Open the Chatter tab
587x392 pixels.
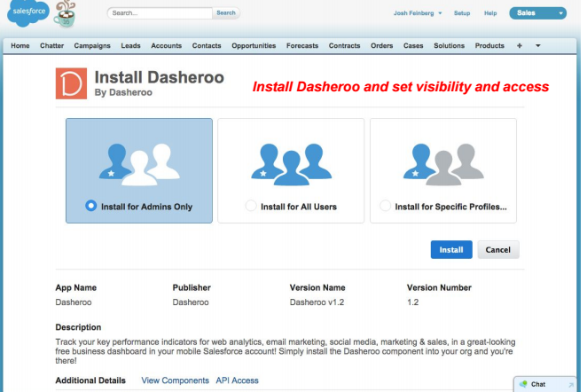pos(51,46)
